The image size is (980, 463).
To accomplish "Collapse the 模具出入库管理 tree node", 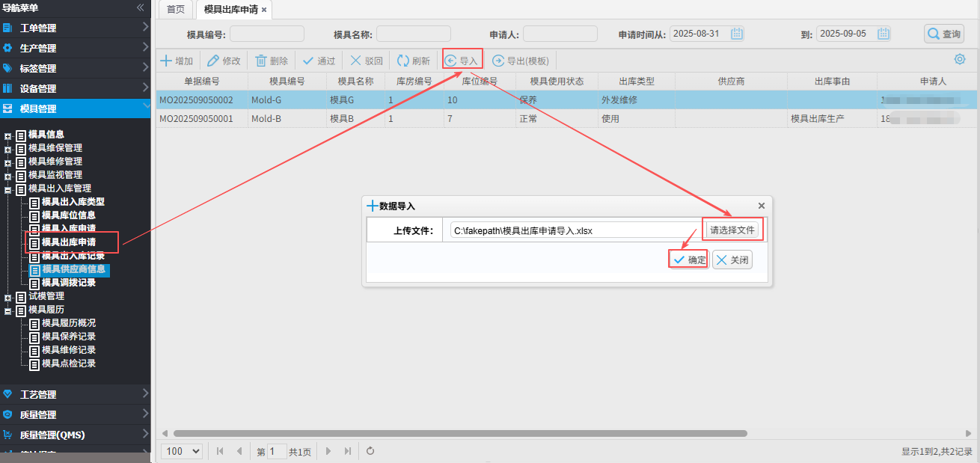I will (x=8, y=190).
